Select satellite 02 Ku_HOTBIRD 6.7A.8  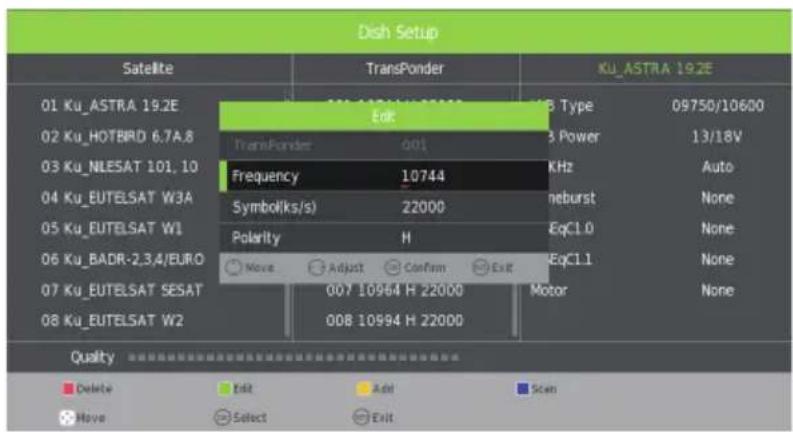[117, 137]
